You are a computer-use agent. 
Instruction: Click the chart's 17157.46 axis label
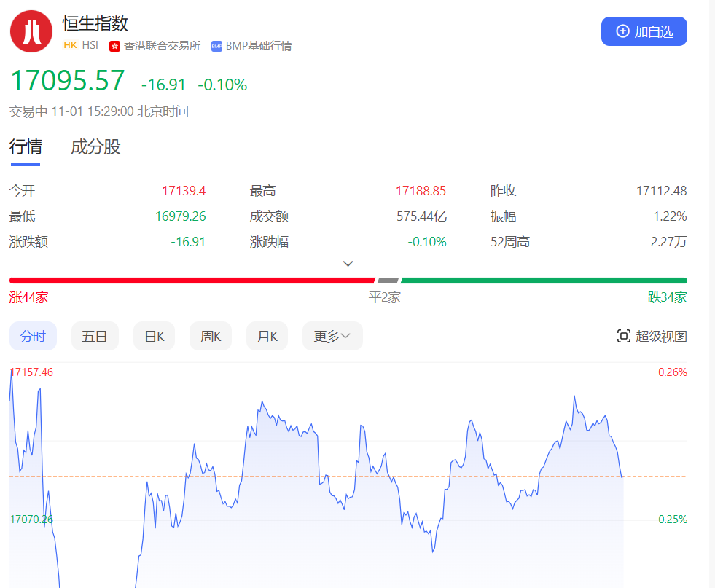pyautogui.click(x=32, y=372)
